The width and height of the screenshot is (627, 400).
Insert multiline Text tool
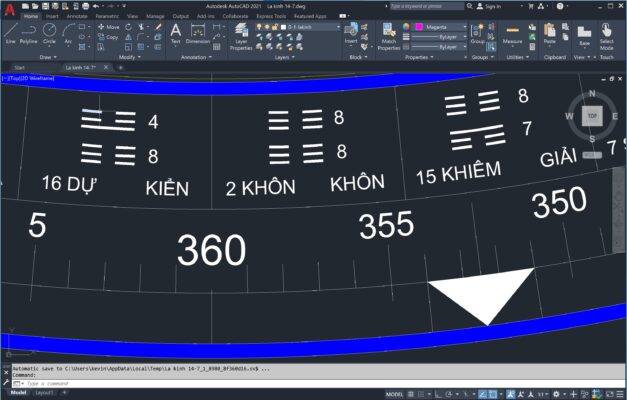tap(175, 33)
